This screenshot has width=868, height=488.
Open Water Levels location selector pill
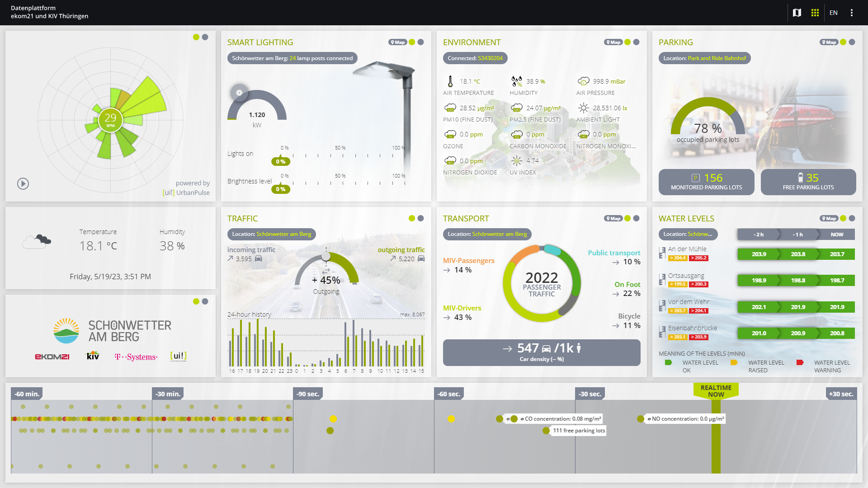688,234
